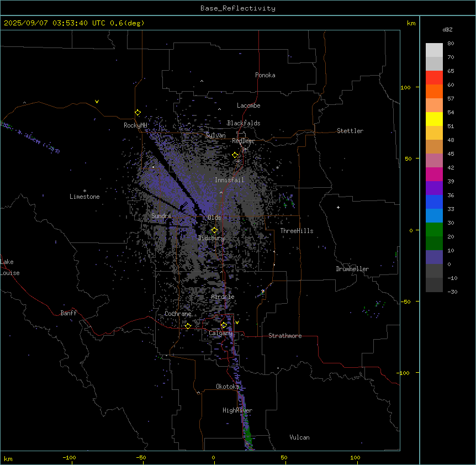476x465 pixels.
Task: Click the yellow 51-54 dBZ legend swatch
Action: click(434, 119)
